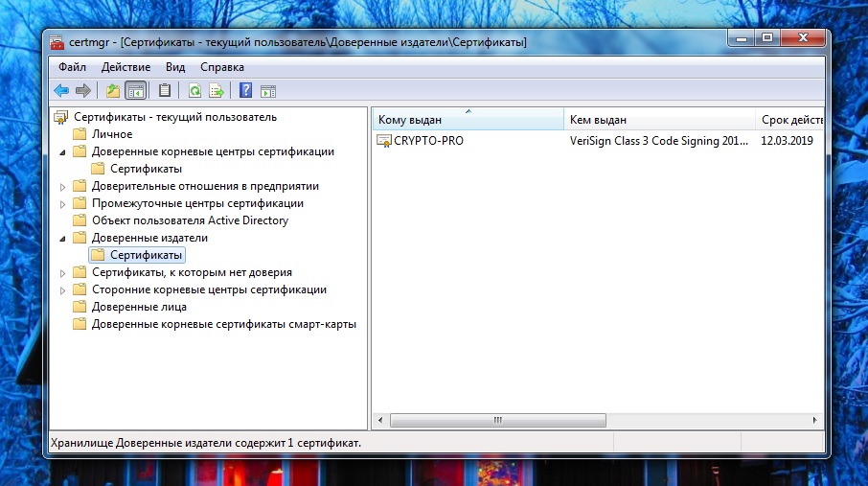Open the Действие menu
The image size is (868, 486).
[x=124, y=67]
